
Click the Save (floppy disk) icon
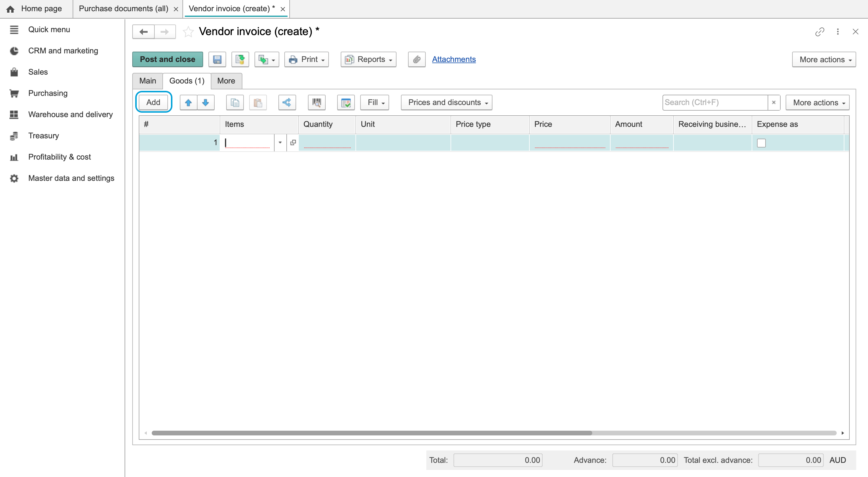217,59
